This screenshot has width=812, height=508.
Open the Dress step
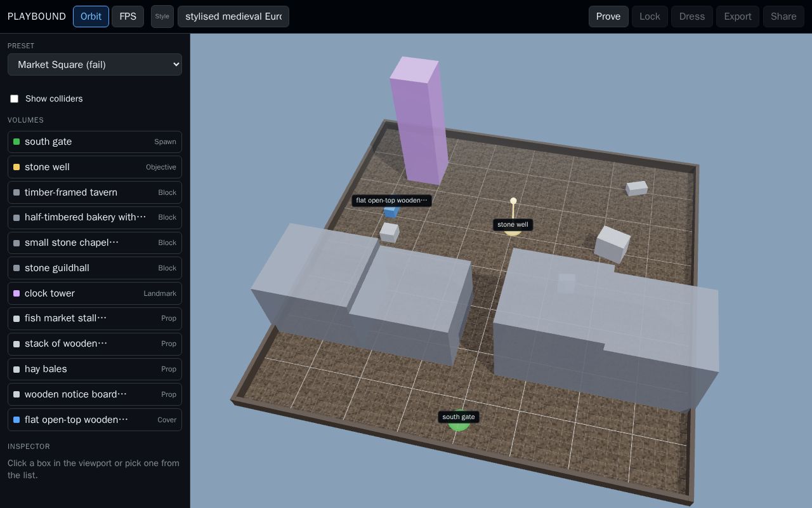pos(692,17)
